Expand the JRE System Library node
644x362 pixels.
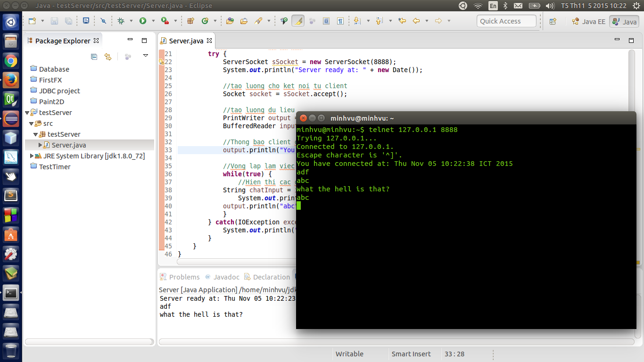[x=32, y=156]
